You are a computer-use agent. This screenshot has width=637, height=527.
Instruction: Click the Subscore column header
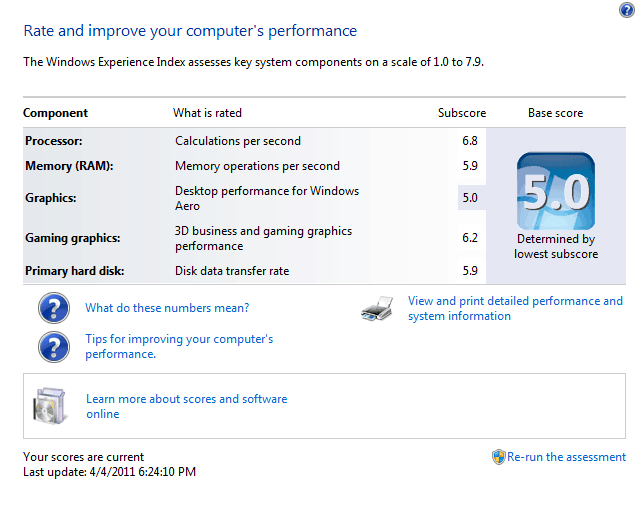pos(462,113)
